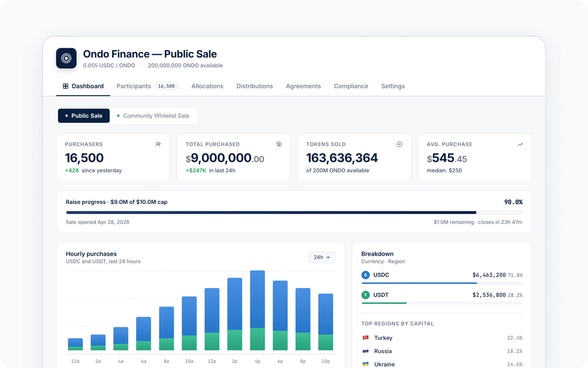Image resolution: width=588 pixels, height=368 pixels.
Task: Click the Tokens Sold circle icon
Action: pos(399,144)
